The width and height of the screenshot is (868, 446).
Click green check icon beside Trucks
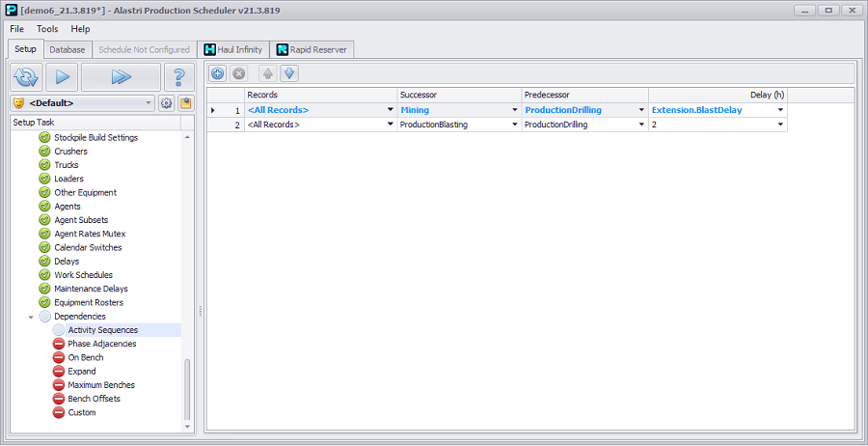(x=44, y=165)
